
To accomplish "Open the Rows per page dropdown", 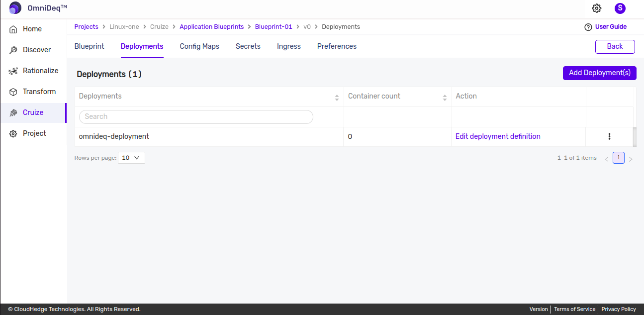I will [131, 158].
